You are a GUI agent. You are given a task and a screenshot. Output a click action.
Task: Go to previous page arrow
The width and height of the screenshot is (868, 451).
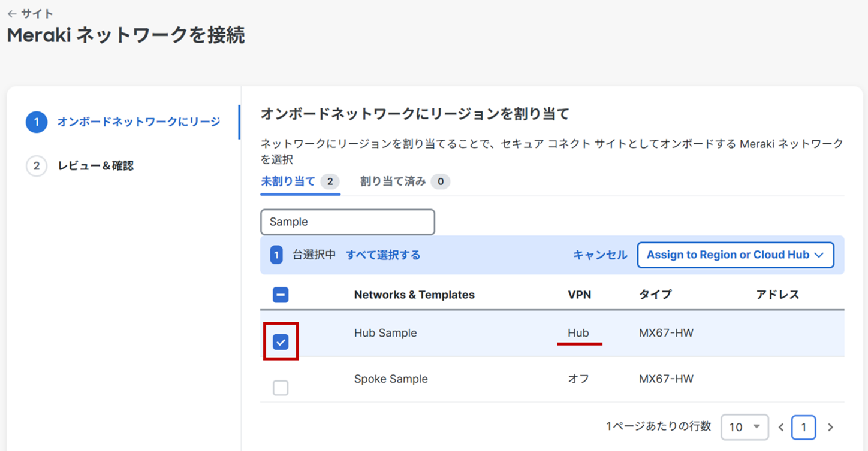click(x=781, y=427)
